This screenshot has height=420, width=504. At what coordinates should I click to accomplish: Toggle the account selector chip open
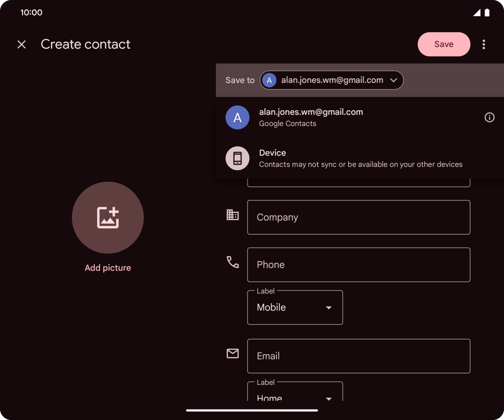click(x=331, y=80)
